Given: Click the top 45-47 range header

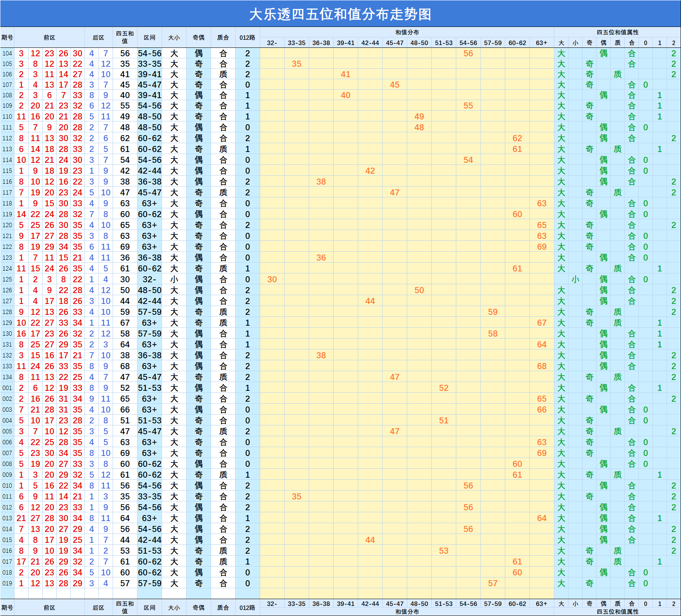Looking at the screenshot, I should [x=395, y=43].
